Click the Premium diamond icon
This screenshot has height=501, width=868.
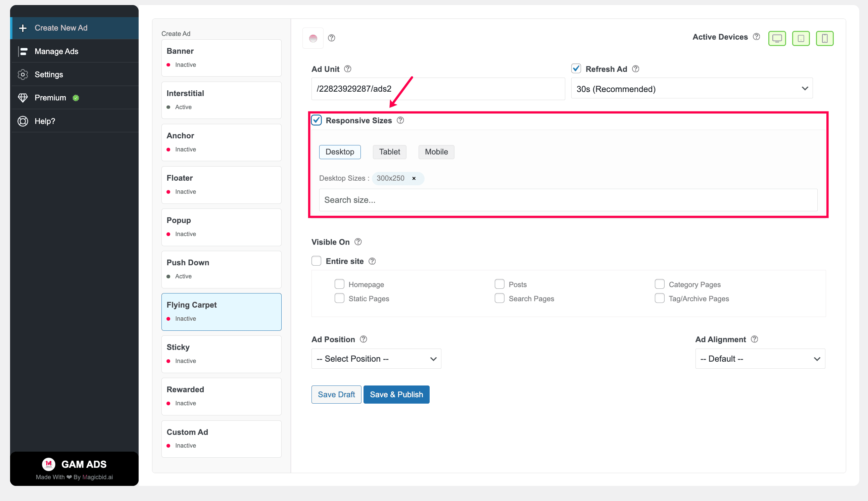pyautogui.click(x=23, y=98)
